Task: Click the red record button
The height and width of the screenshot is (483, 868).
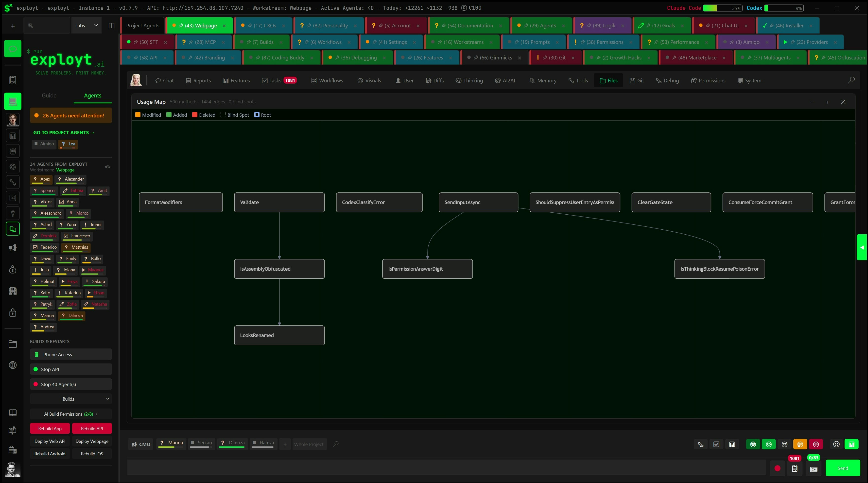Action: pos(777,468)
